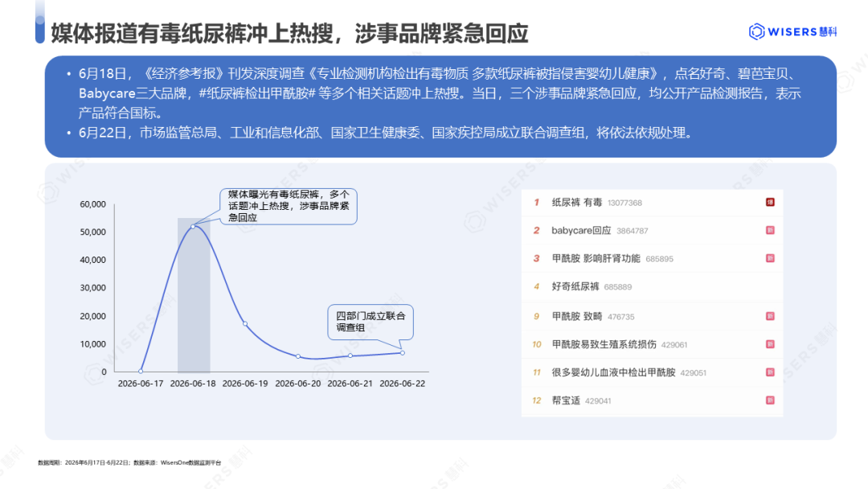This screenshot has height=489, width=868.
Task: Click the y-axis label 20,000
Action: click(x=93, y=316)
